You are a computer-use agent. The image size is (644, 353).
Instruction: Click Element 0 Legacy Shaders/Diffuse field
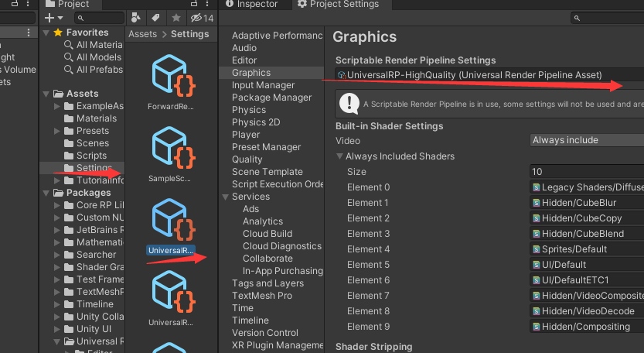[587, 187]
